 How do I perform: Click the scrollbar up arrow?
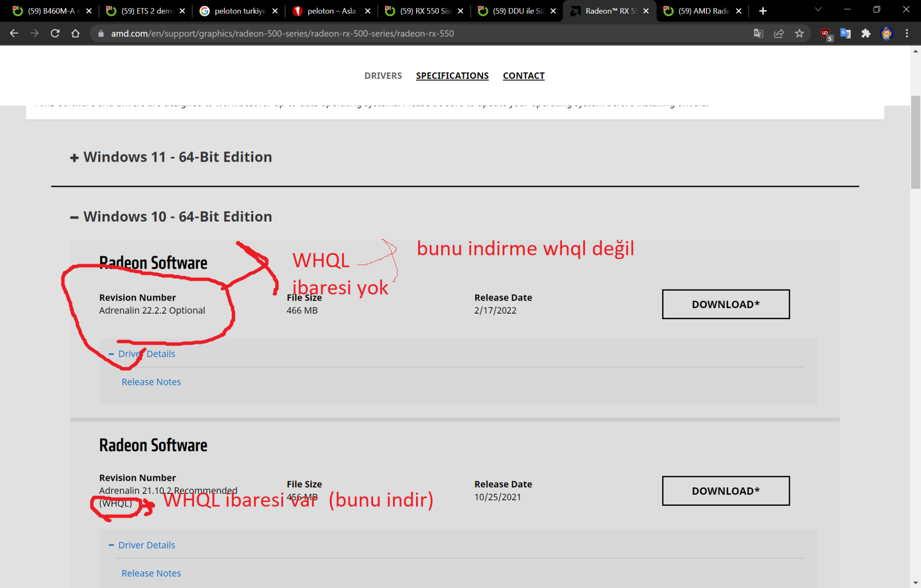point(916,51)
